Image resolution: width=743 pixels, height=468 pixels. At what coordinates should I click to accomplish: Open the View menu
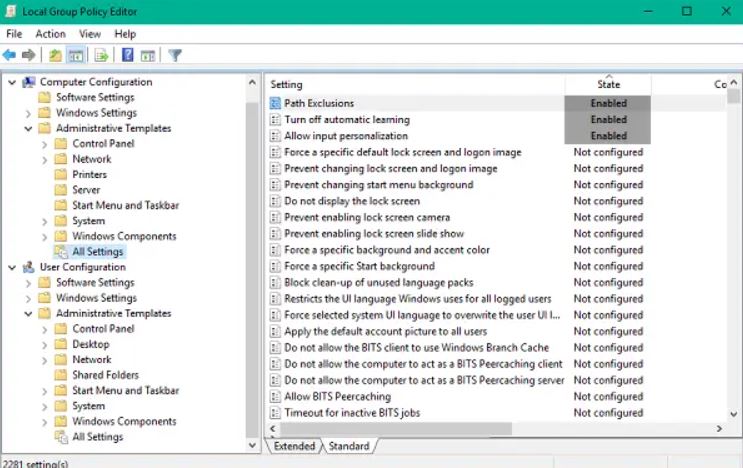pos(90,34)
